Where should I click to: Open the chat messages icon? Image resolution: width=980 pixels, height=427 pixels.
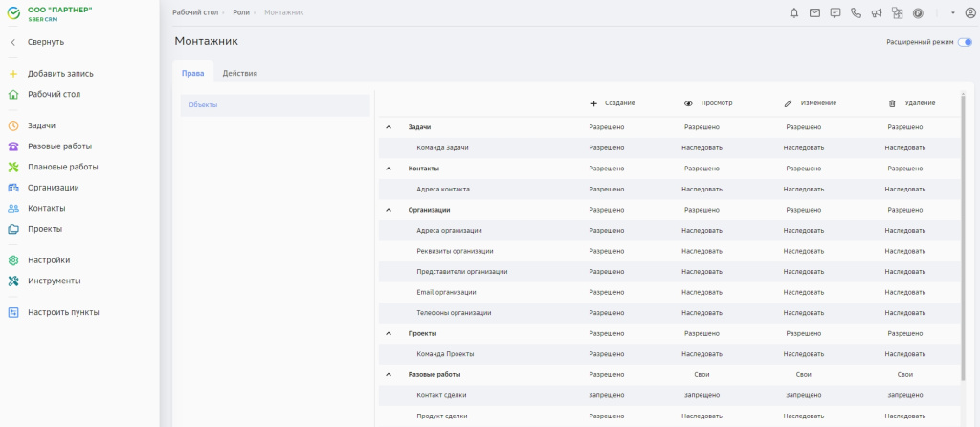835,12
